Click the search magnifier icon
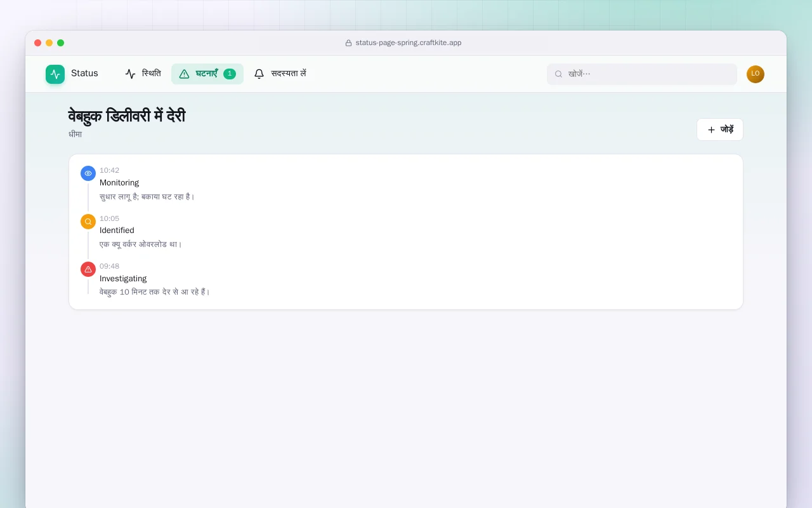The width and height of the screenshot is (812, 508). [559, 74]
